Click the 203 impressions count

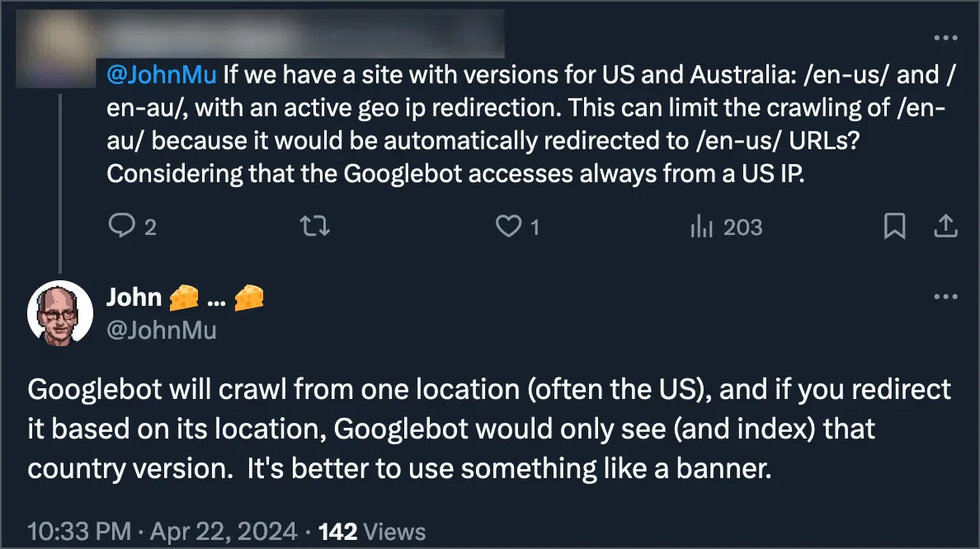(x=743, y=227)
